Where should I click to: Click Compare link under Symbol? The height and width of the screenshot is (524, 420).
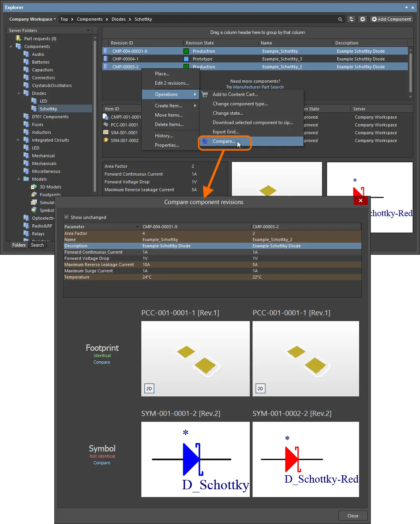[102, 463]
